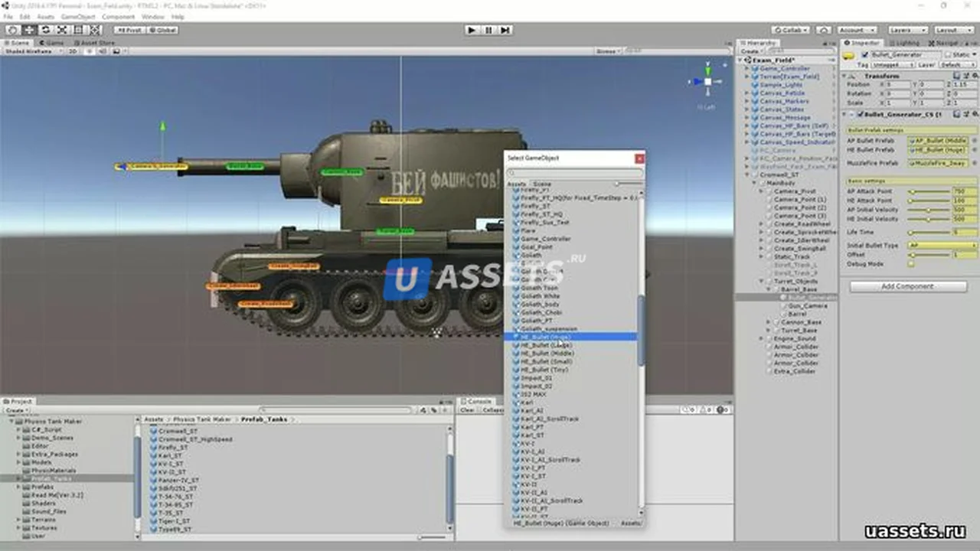The height and width of the screenshot is (551, 980).
Task: Toggle 2D view mode
Action: [x=73, y=51]
